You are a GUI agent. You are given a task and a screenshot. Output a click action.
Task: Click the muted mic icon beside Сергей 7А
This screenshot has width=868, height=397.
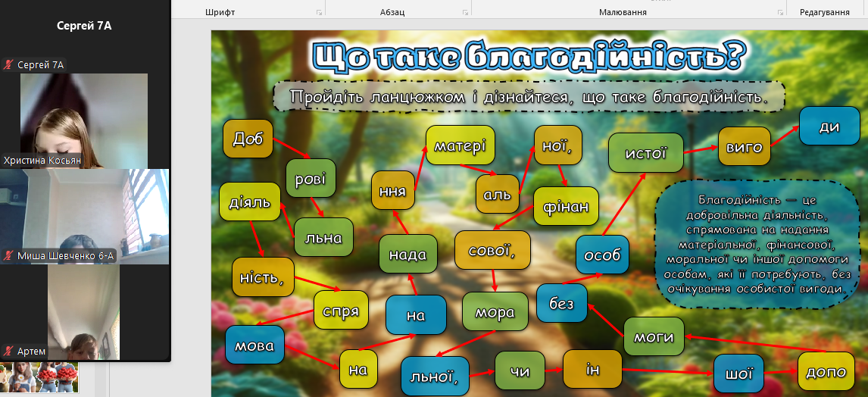(9, 65)
